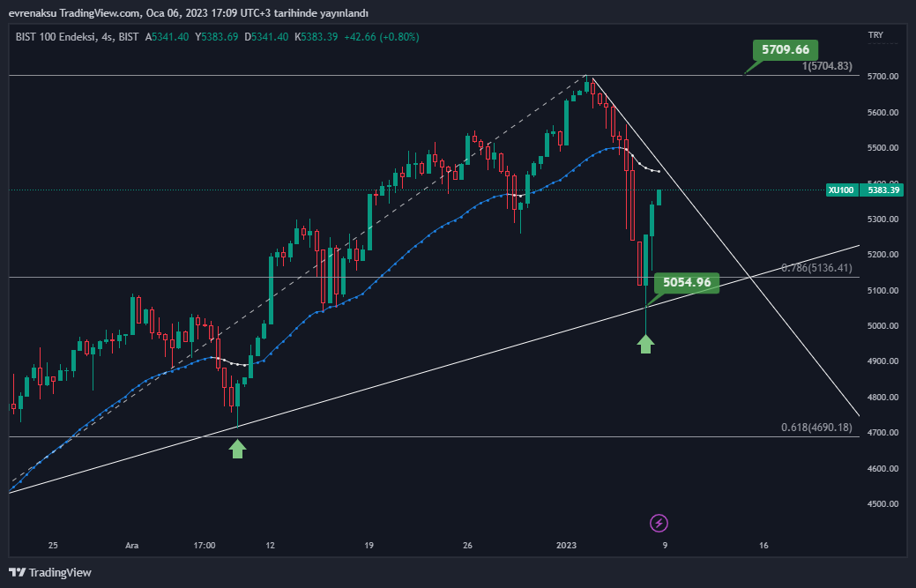Image resolution: width=916 pixels, height=588 pixels.
Task: Select the 1(5704.83) Fibonacci level label
Action: 827,66
